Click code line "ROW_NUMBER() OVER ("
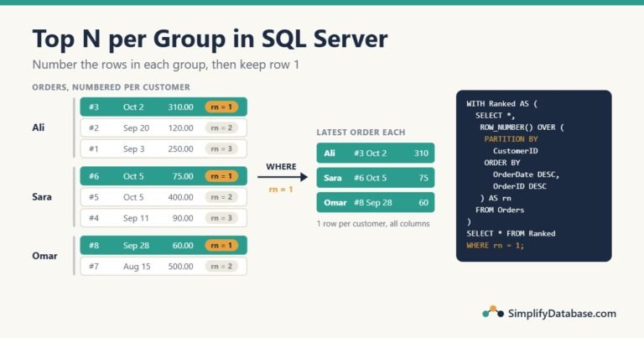The image size is (644, 338). pyautogui.click(x=522, y=127)
